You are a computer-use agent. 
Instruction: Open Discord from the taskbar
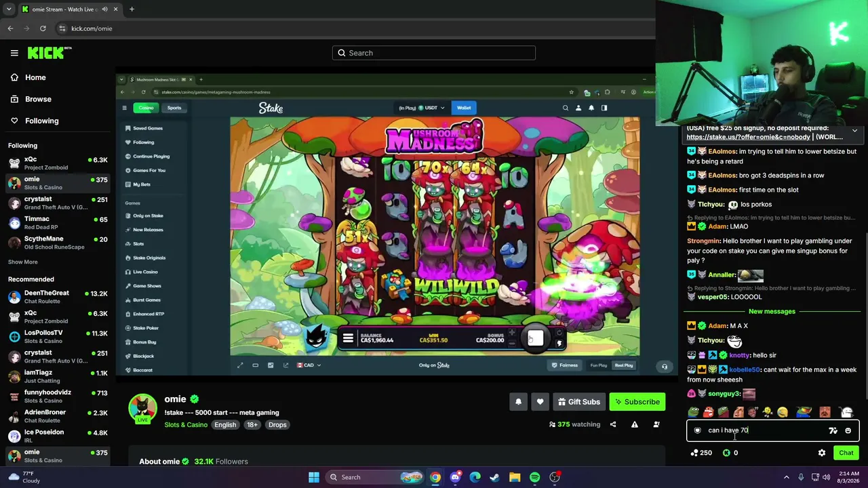tap(455, 477)
